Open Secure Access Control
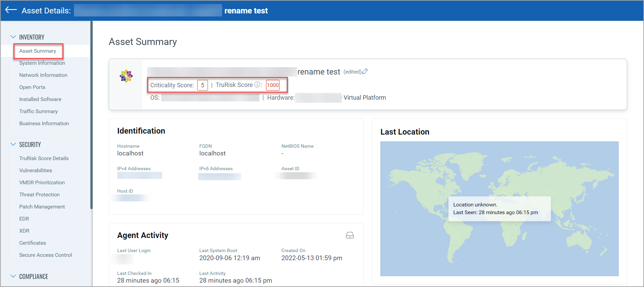The height and width of the screenshot is (287, 644). coord(45,255)
